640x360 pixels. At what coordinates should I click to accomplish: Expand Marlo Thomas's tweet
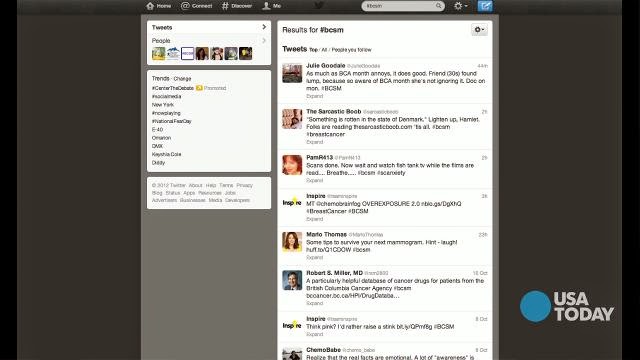[x=314, y=257]
